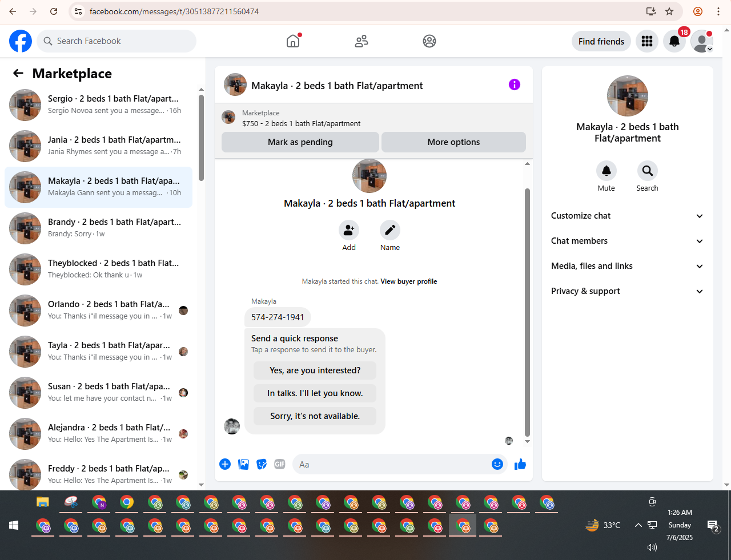Click the taskbar clock showing 1:26 AM
The image size is (731, 560).
click(x=680, y=525)
